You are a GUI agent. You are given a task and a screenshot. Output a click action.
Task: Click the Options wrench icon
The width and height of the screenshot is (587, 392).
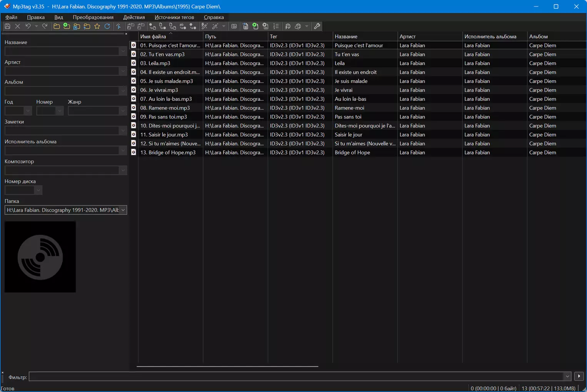coord(317,26)
